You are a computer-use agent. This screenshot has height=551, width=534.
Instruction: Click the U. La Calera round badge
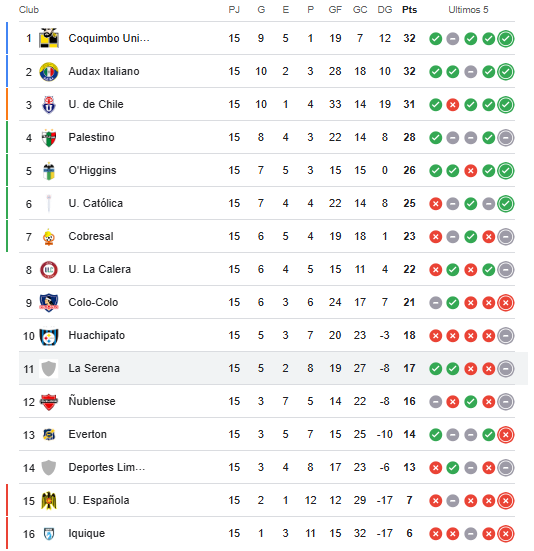click(x=49, y=270)
